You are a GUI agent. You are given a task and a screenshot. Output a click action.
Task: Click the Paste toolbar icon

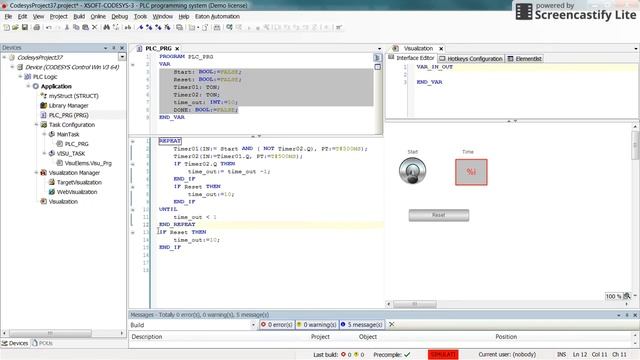click(x=85, y=27)
